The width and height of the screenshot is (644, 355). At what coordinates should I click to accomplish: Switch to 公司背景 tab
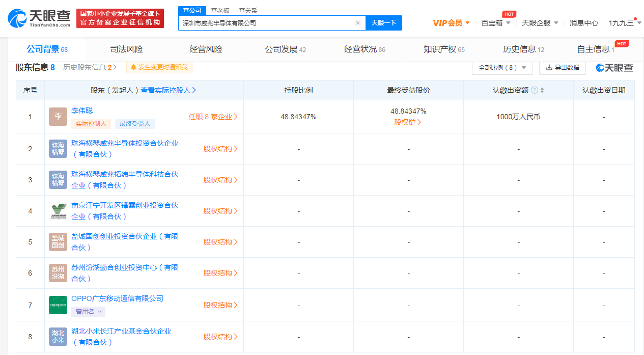coord(47,49)
